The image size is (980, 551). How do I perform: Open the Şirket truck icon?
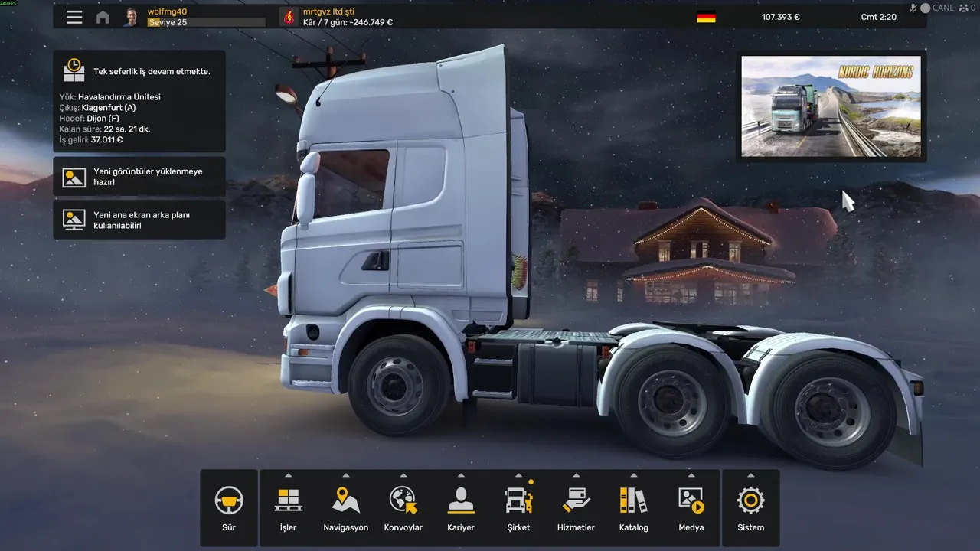click(x=518, y=500)
